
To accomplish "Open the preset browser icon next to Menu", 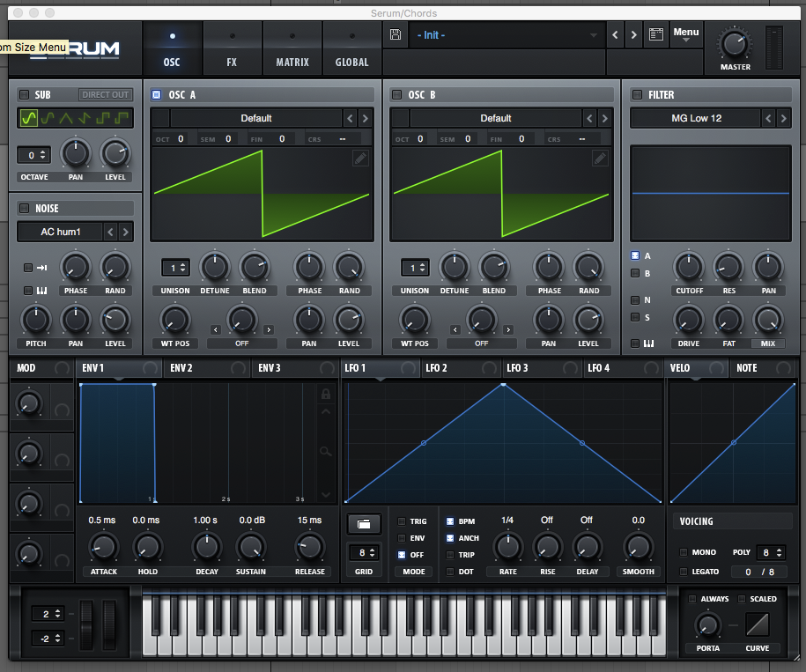I will pos(656,35).
